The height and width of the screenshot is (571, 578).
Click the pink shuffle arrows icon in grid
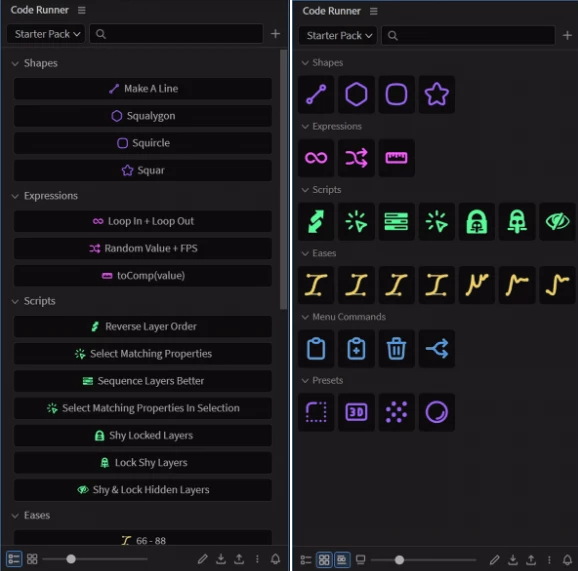tap(356, 158)
